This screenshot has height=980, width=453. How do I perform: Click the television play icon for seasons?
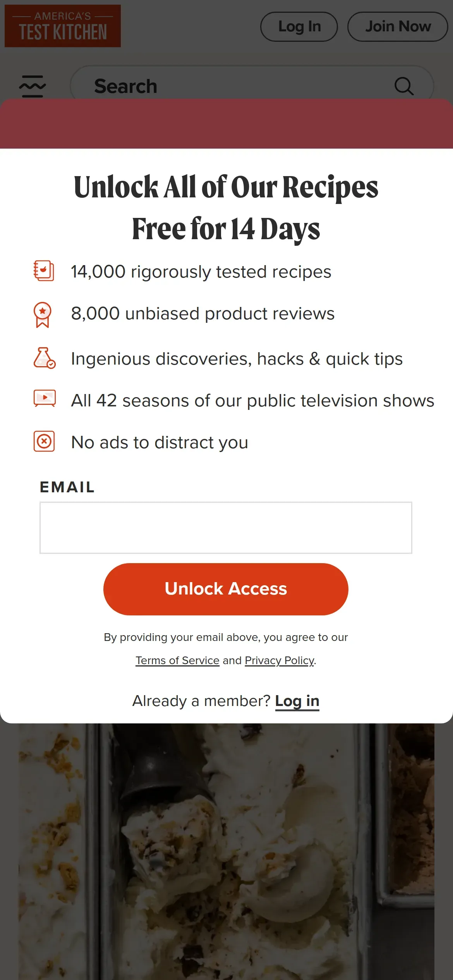pos(45,398)
